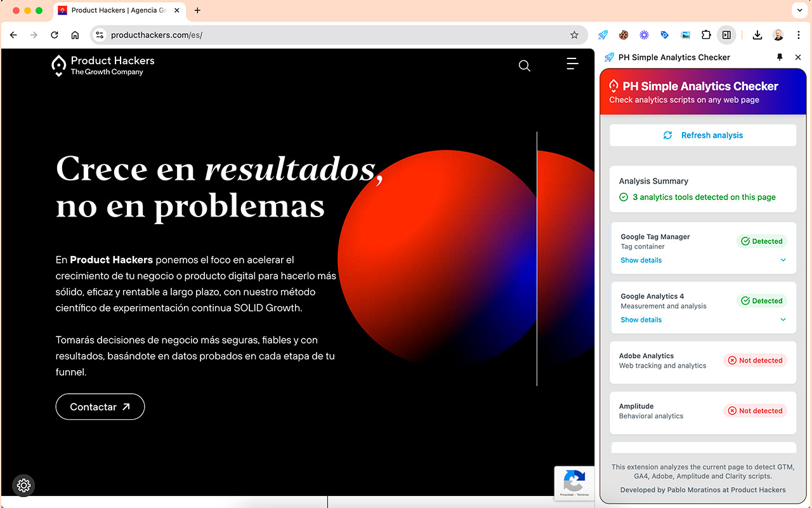Open the image thumbnail extension icon
The height and width of the screenshot is (508, 812).
click(x=685, y=35)
